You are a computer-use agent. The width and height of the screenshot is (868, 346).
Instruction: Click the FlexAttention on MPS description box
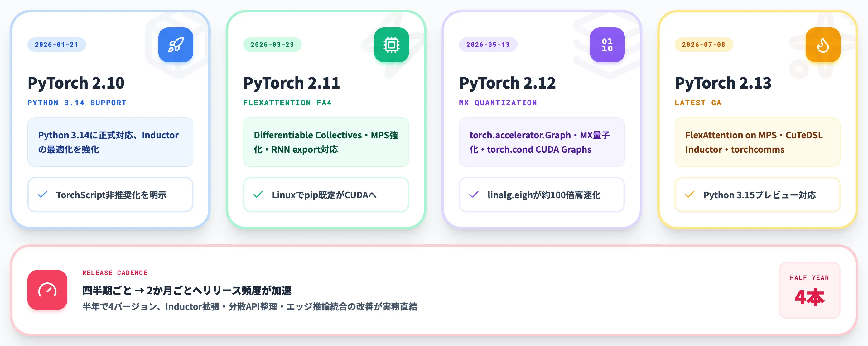point(757,142)
